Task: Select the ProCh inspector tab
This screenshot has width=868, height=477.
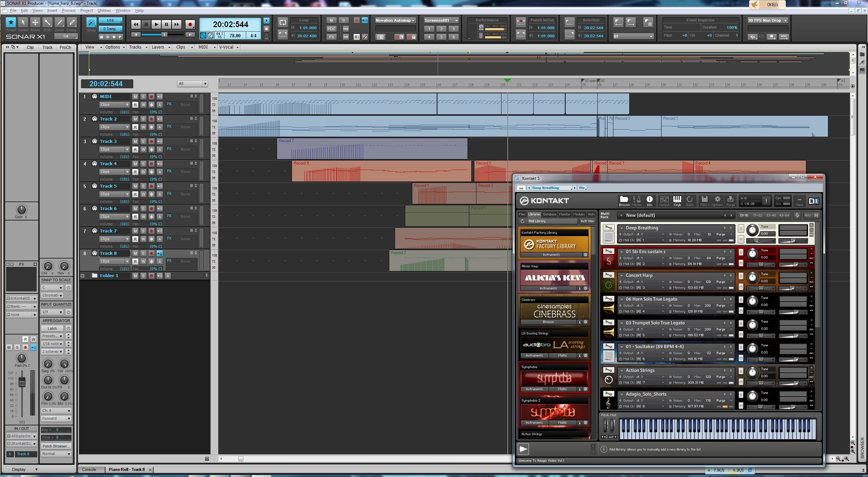Action: [65, 47]
